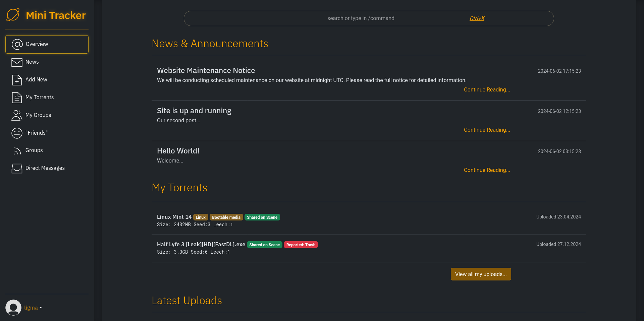The width and height of the screenshot is (644, 321).
Task: Click the Groups RSS feed icon
Action: point(17,151)
